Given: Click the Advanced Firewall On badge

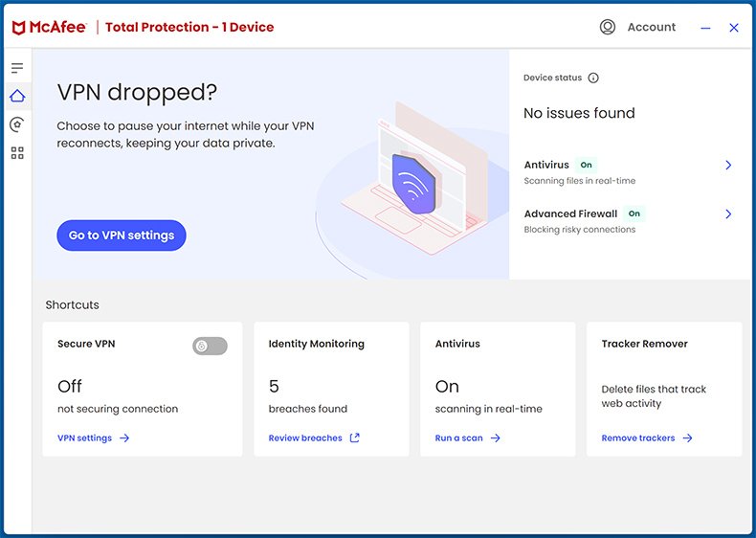Looking at the screenshot, I should point(634,213).
